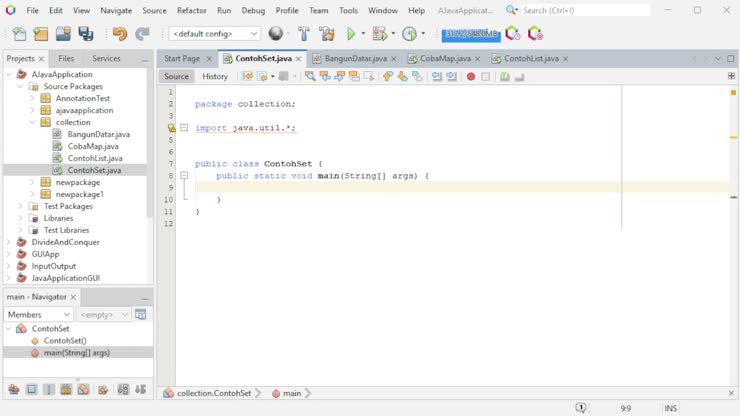Viewport: 740px width, 416px height.
Task: Toggle Show Fields filter in Navigator
Action: click(x=31, y=389)
